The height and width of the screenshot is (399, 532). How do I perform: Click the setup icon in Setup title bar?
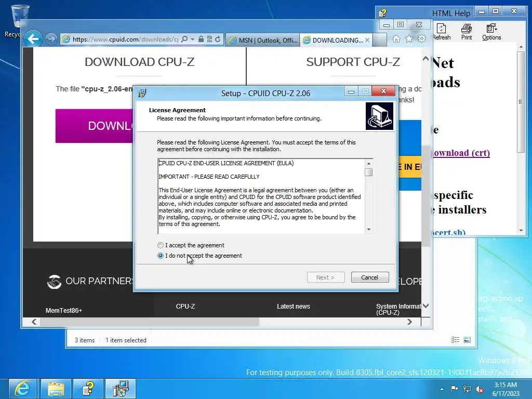pyautogui.click(x=142, y=92)
